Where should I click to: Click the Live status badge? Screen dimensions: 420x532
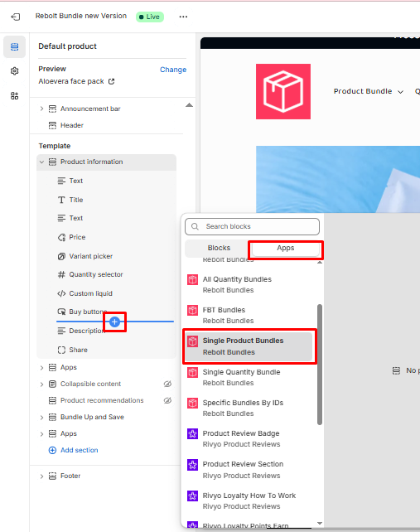tap(150, 17)
